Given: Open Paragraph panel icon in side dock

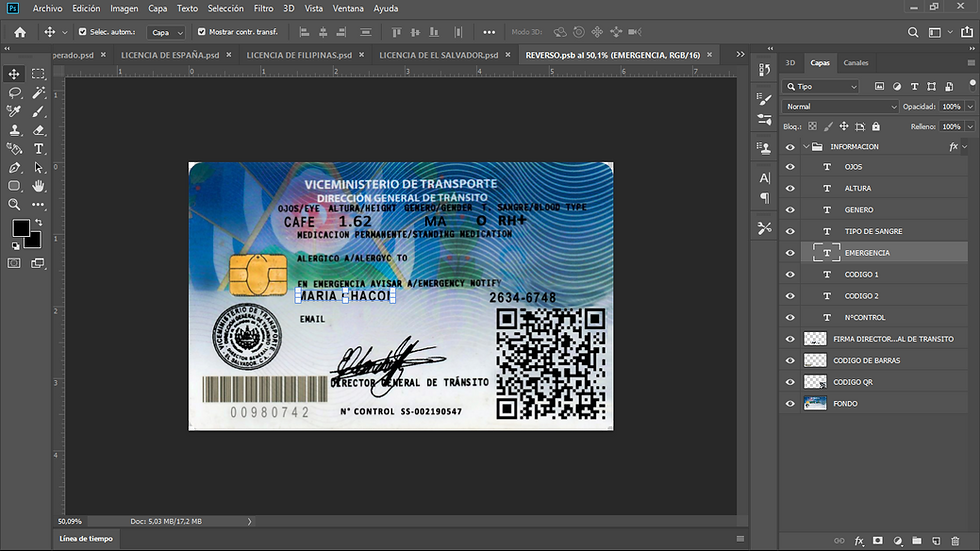Looking at the screenshot, I should pos(764,198).
